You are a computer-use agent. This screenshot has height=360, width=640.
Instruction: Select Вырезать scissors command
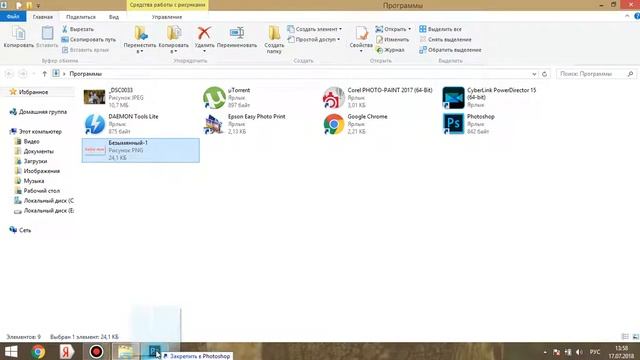pos(78,29)
